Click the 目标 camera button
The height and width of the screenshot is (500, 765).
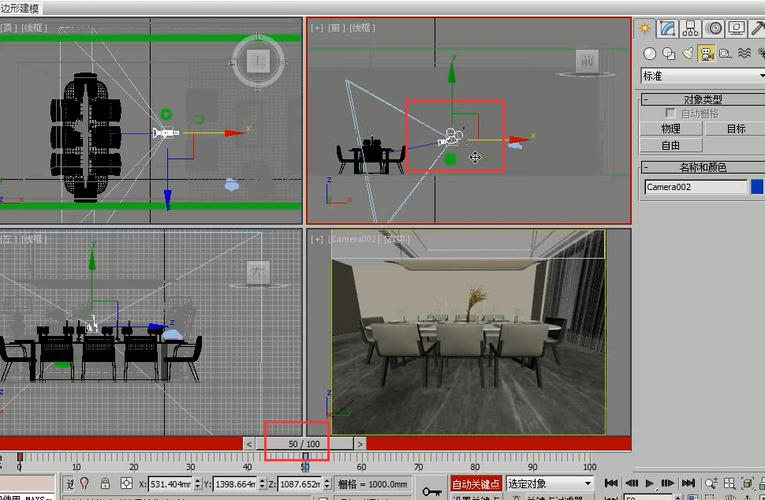click(735, 129)
